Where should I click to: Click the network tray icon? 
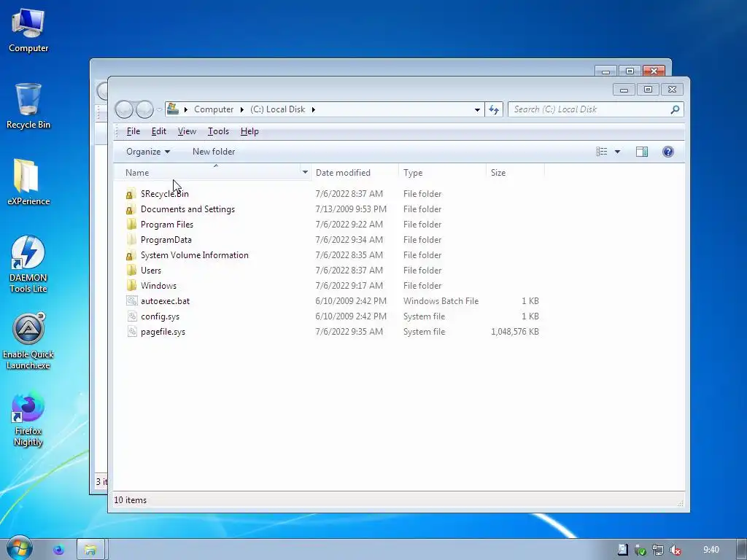tap(658, 551)
